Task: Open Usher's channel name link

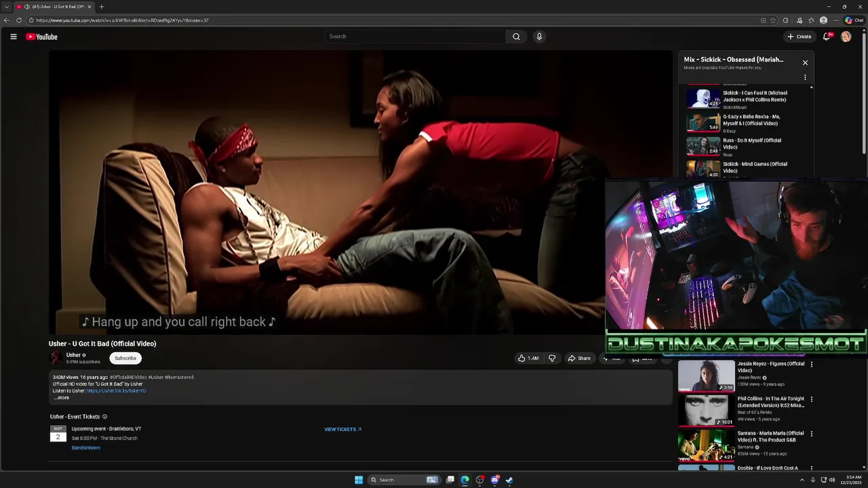Action: coord(73,355)
